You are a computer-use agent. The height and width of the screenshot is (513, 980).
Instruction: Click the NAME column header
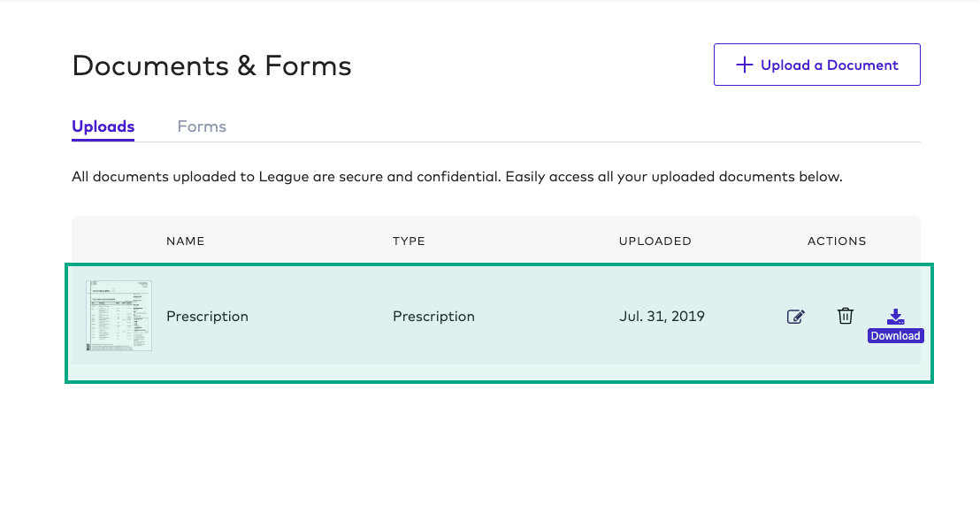coord(185,241)
